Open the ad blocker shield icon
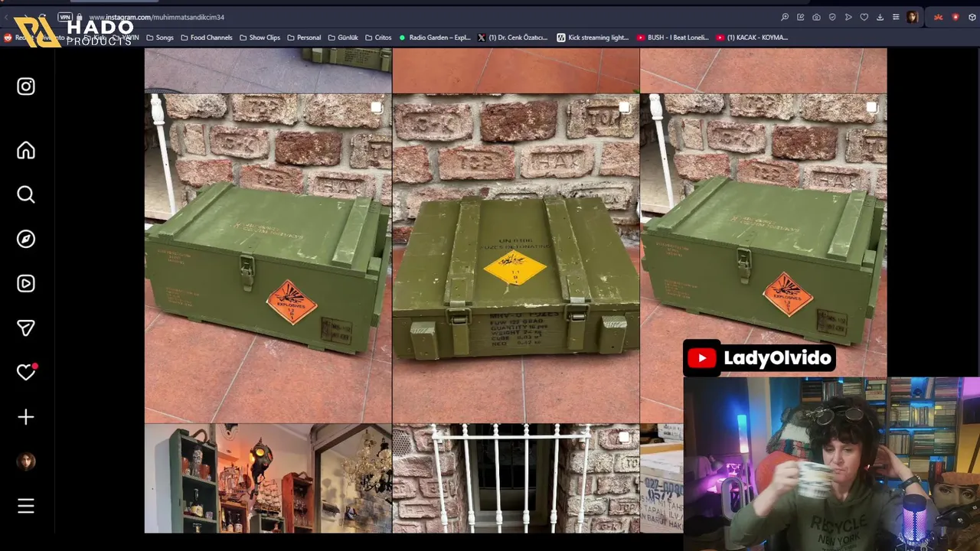Screen dimensions: 980x551 [832, 17]
